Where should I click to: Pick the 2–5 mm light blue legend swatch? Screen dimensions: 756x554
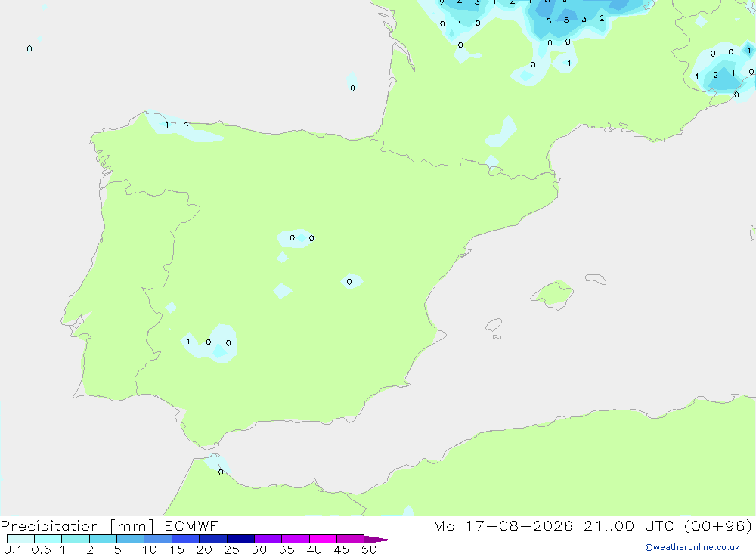(x=103, y=539)
